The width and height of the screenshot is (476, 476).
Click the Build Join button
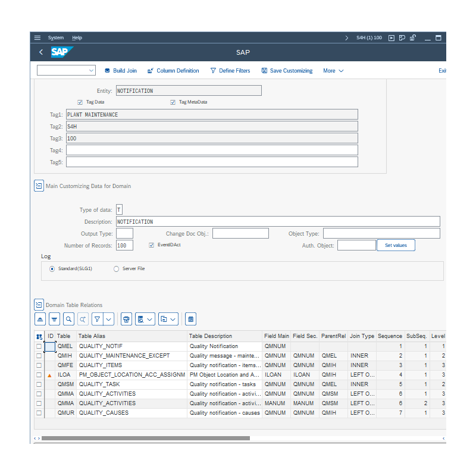click(x=121, y=70)
